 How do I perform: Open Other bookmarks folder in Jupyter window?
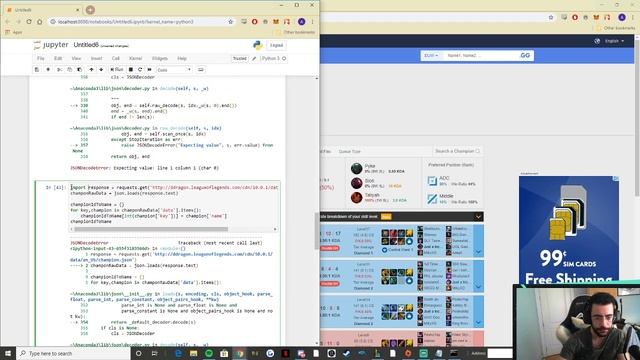tap(296, 32)
